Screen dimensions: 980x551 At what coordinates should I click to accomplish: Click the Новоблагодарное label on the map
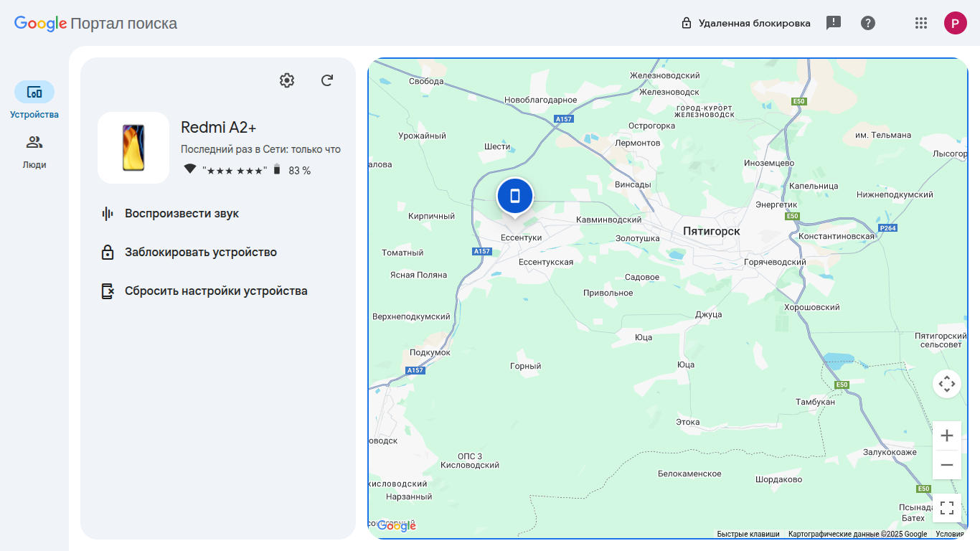pos(541,100)
